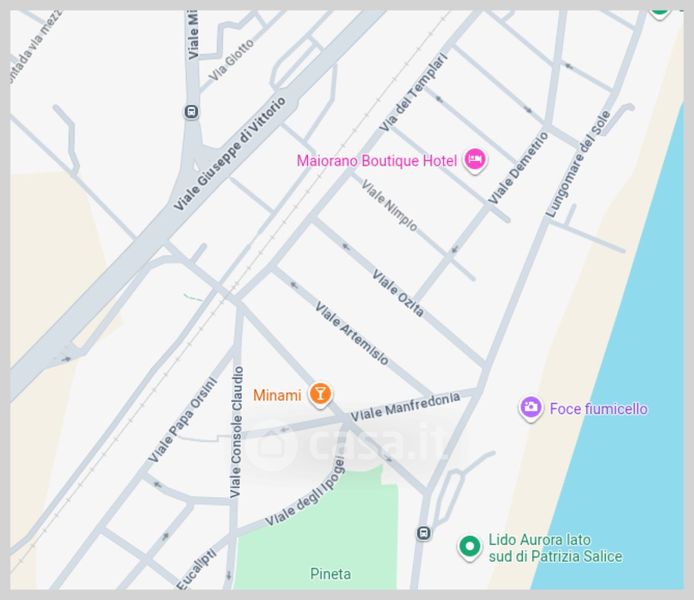The width and height of the screenshot is (694, 600).
Task: Click the Viale Console Claudio street label
Action: pyautogui.click(x=237, y=432)
